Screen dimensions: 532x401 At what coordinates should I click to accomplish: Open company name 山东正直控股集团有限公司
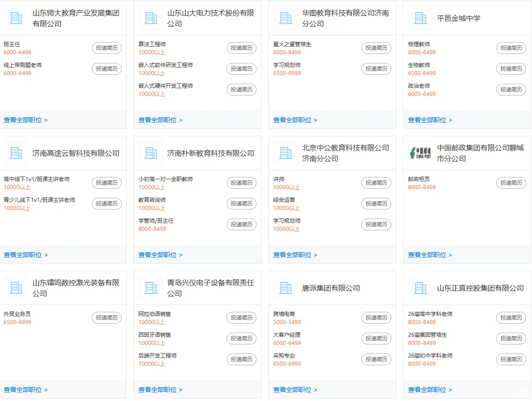click(480, 288)
